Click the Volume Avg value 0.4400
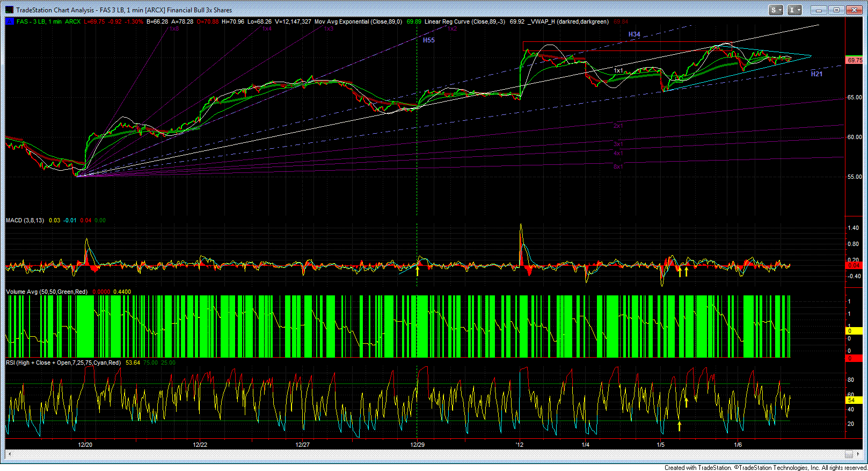This screenshot has height=471, width=868. [122, 292]
